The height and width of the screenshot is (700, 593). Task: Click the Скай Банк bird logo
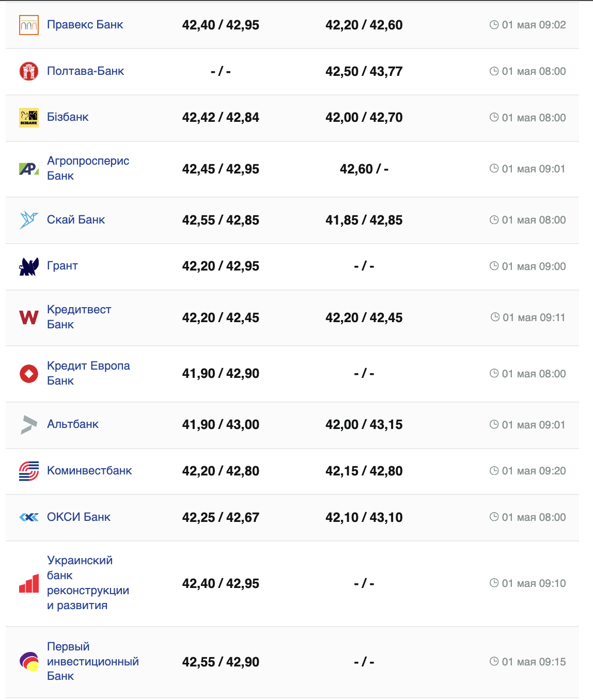(x=29, y=220)
